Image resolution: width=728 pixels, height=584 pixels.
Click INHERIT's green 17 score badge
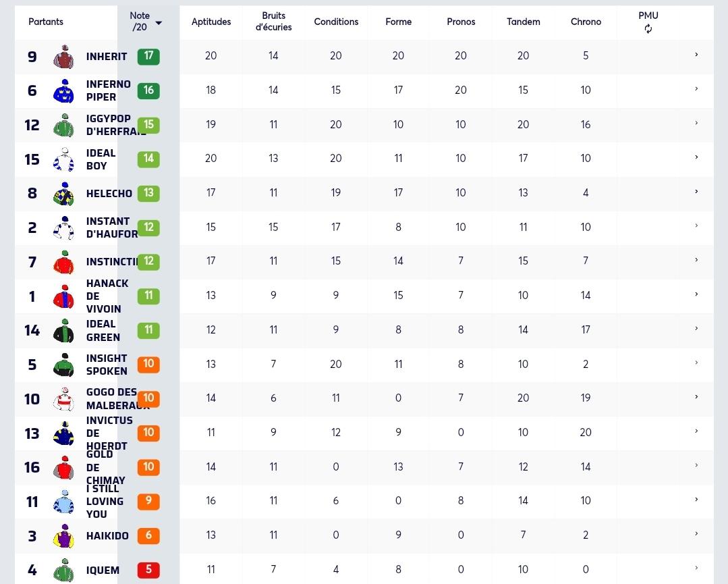[148, 56]
